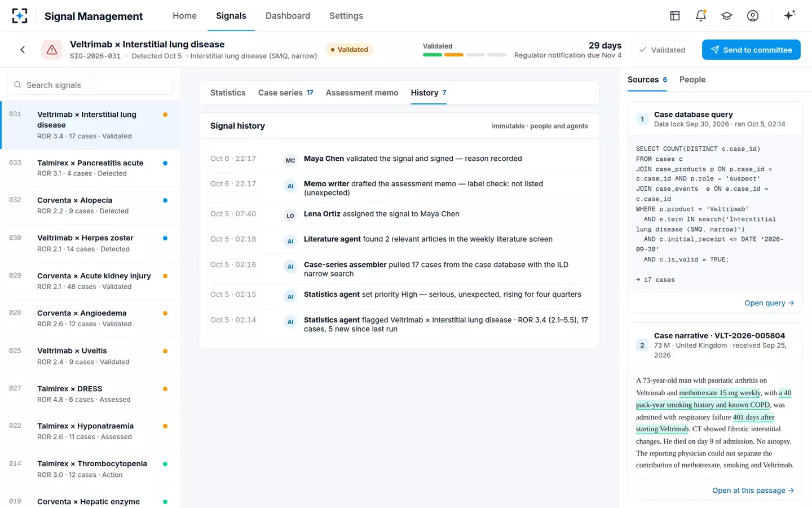Screen dimensions: 812x508
Task: Open the layout panel icon in header
Action: 674,16
